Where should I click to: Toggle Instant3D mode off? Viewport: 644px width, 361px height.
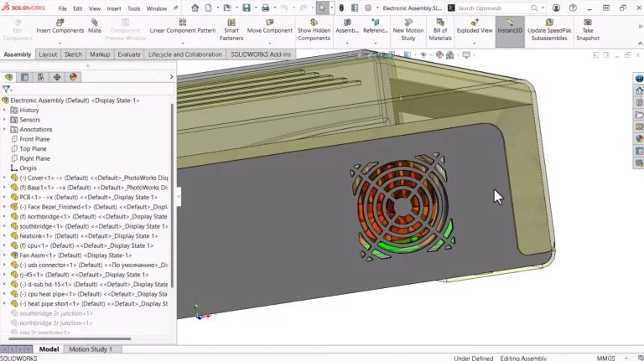pyautogui.click(x=510, y=26)
